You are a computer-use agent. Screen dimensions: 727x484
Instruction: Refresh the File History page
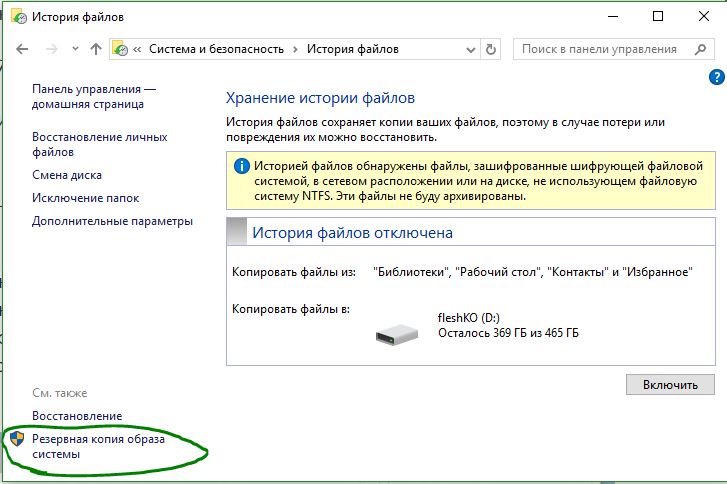coord(491,49)
